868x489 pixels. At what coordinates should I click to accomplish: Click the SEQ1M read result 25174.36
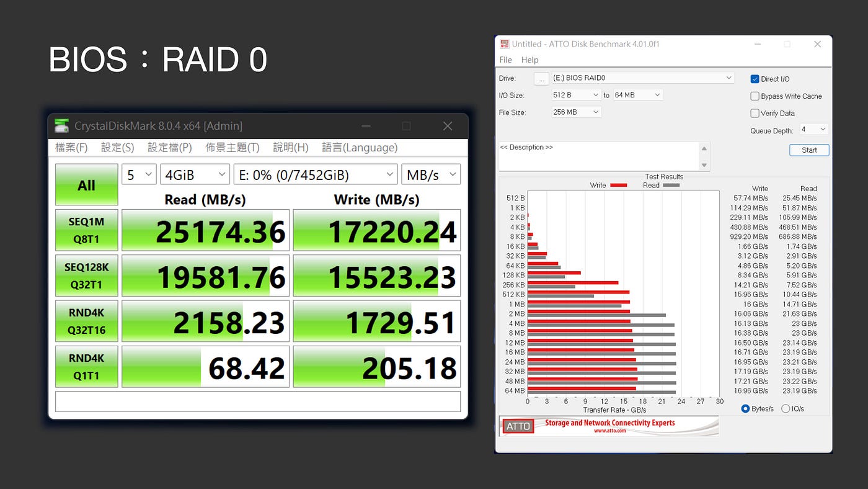click(x=205, y=230)
